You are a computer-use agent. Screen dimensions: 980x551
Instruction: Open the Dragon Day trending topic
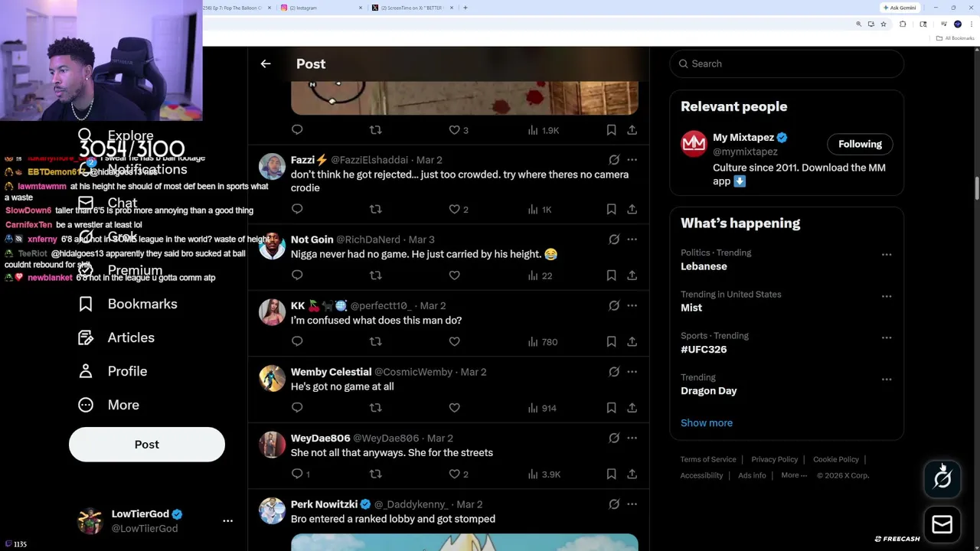coord(709,391)
